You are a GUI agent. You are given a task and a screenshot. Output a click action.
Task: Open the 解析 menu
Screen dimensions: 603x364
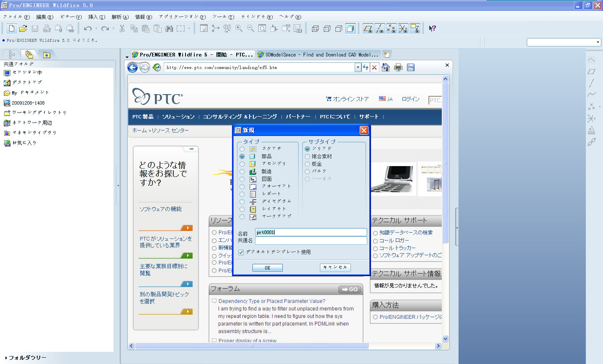tap(120, 17)
